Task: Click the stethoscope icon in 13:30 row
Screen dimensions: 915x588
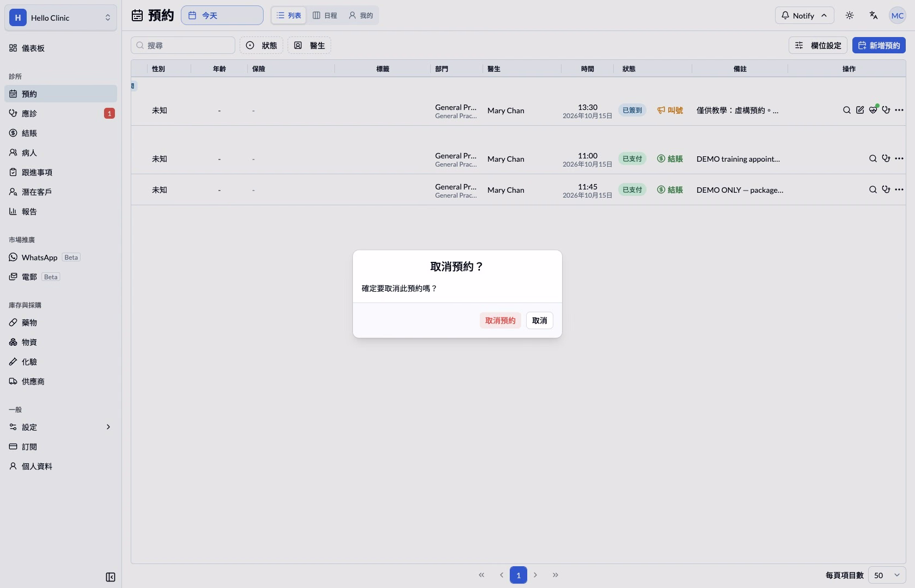Action: (886, 110)
